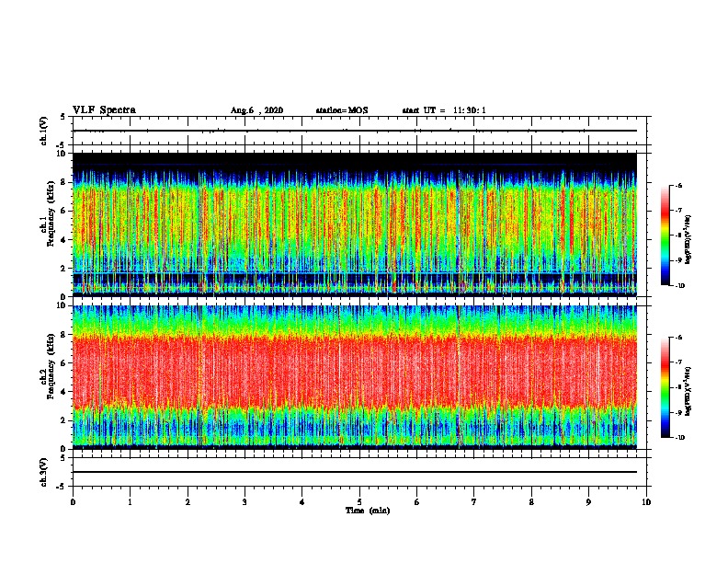Click the "ch.1(V)" axis label
Image resolution: width=728 pixels, height=563 pixels.
click(44, 131)
